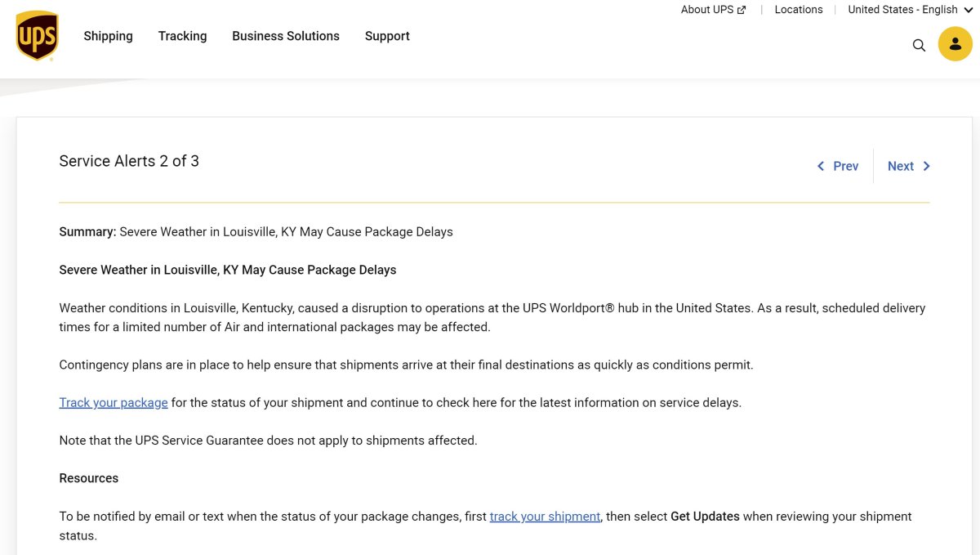This screenshot has width=980, height=555.
Task: Open the search magnifier icon
Action: tap(919, 45)
